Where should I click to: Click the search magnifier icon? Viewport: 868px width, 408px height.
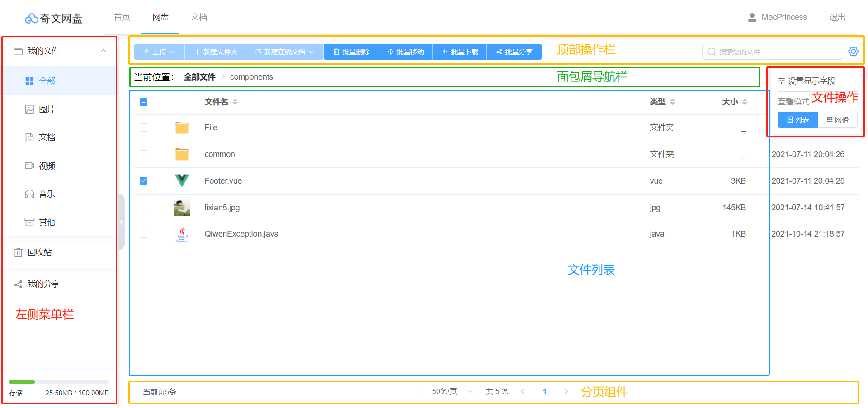(x=712, y=52)
